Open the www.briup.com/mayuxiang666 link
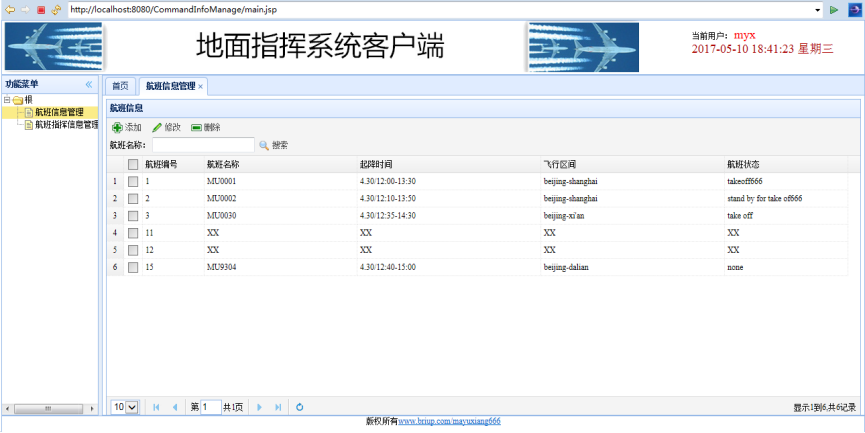This screenshot has height=433, width=865. tap(449, 421)
